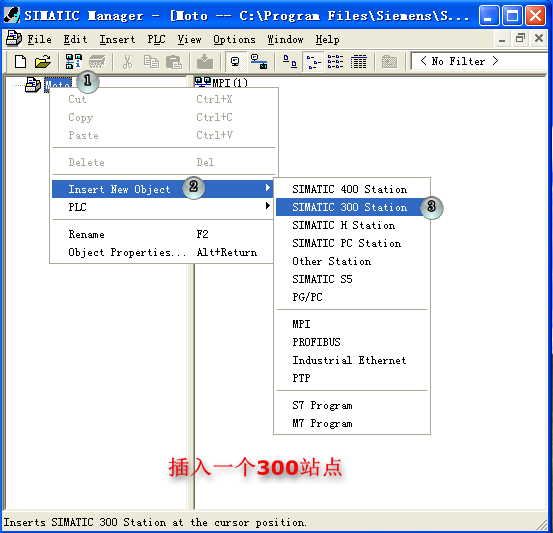Insert a PROFIBUS subnet
Screen dimensions: 553x533
pyautogui.click(x=352, y=342)
